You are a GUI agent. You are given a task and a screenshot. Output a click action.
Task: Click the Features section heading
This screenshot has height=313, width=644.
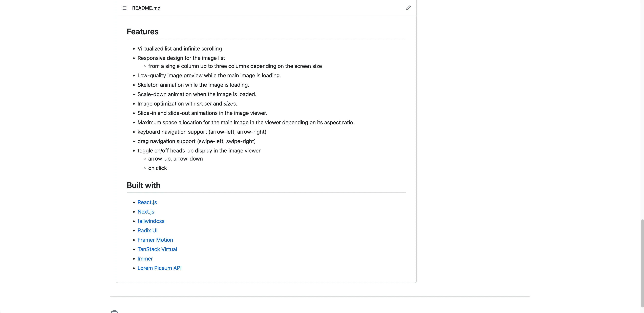click(x=142, y=32)
